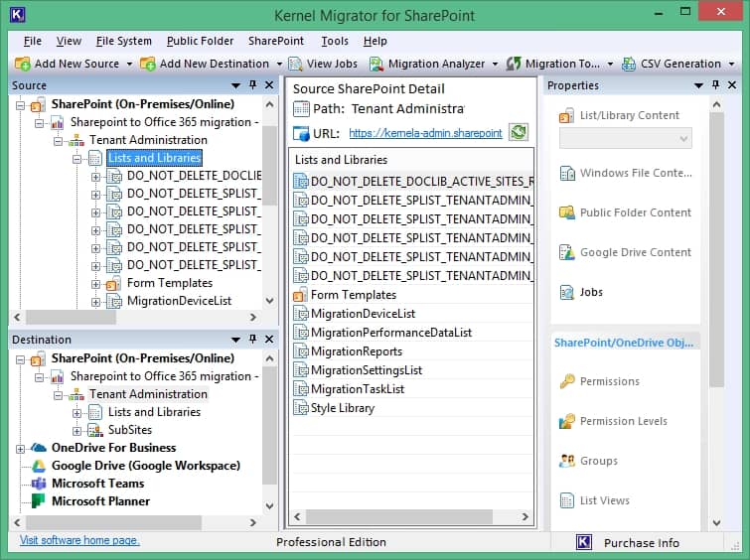
Task: Open the Migration Analyzer dropdown arrow
Action: [495, 65]
